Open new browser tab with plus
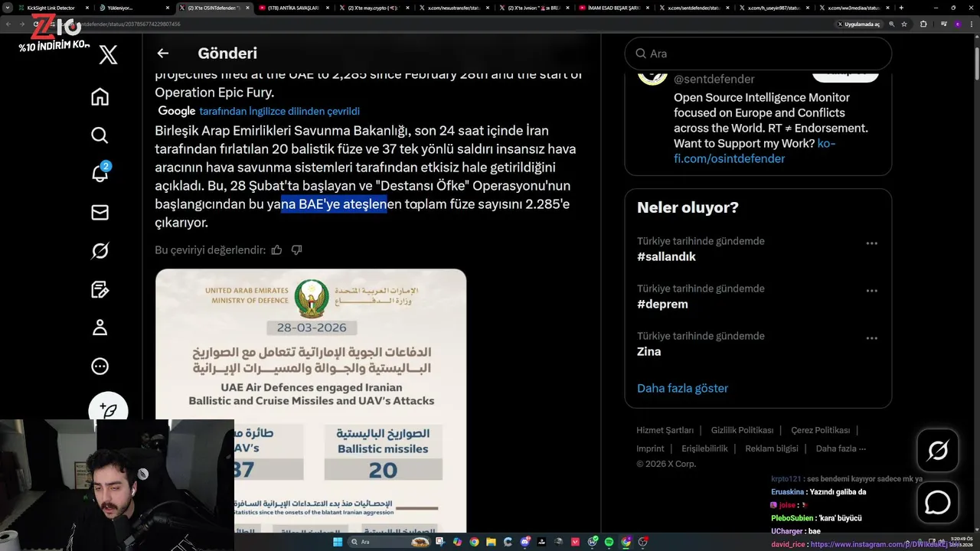 (901, 8)
